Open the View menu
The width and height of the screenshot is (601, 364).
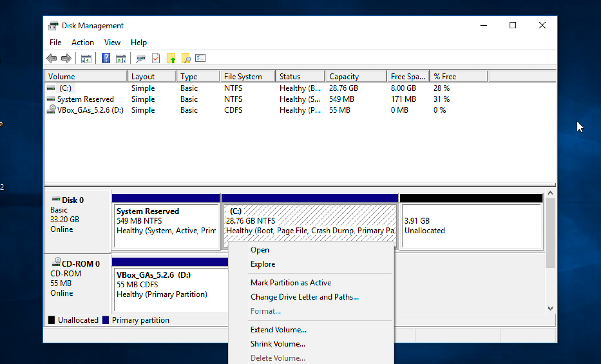(112, 42)
